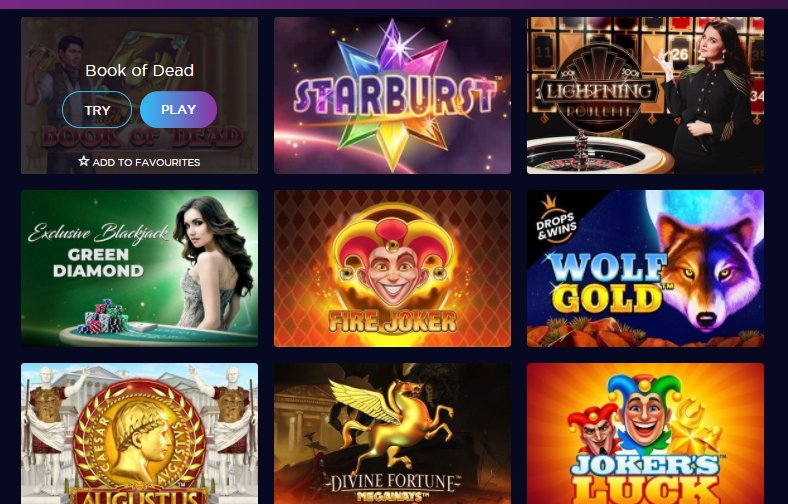Select the Exclusive Blackjack Green Diamond tile
The image size is (788, 504).
point(139,268)
